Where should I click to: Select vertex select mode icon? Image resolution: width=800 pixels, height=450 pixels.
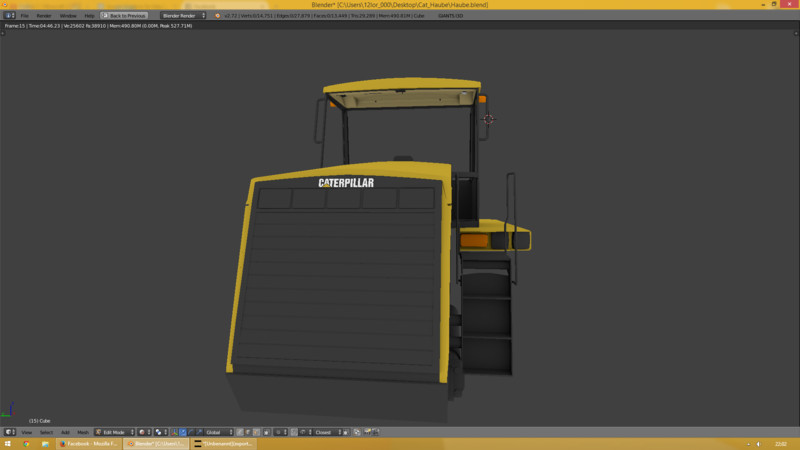click(240, 432)
